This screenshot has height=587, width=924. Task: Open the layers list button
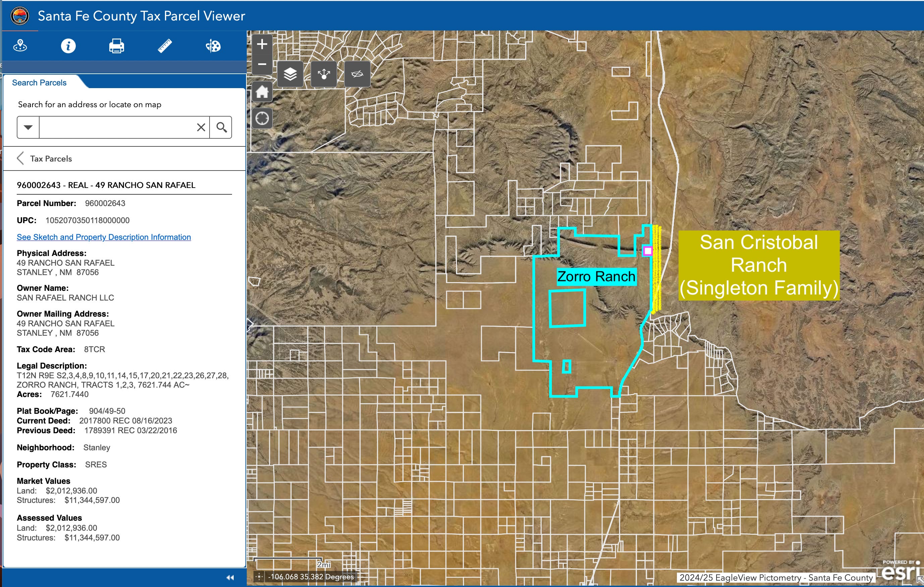290,74
